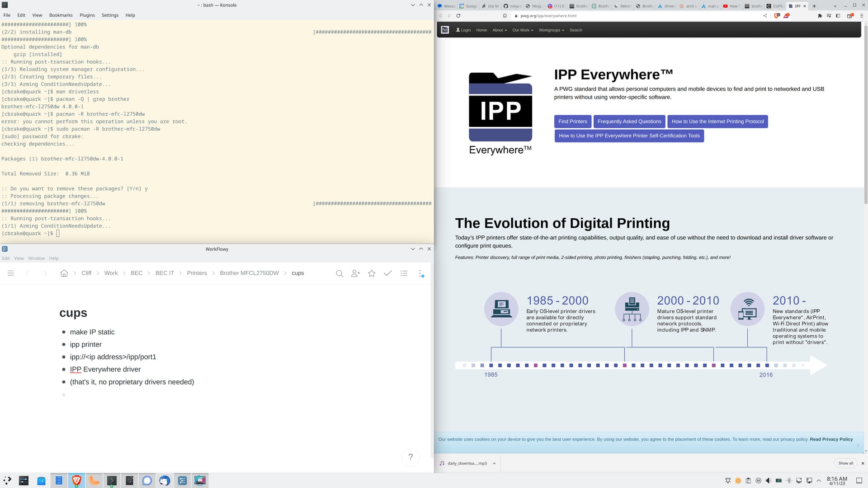868x488 pixels.
Task: Mute system volume via the tray speaker icon
Action: (768, 480)
